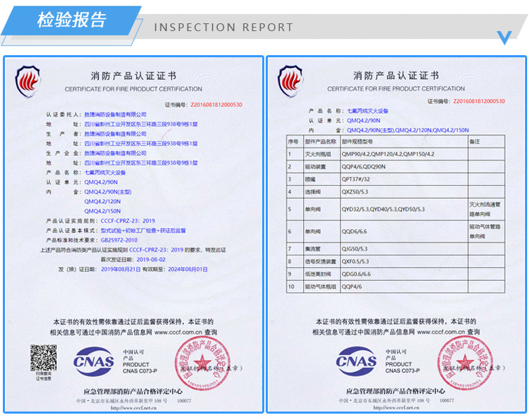Click the 认证委托人 field label
530x420 pixels.
coord(64,115)
